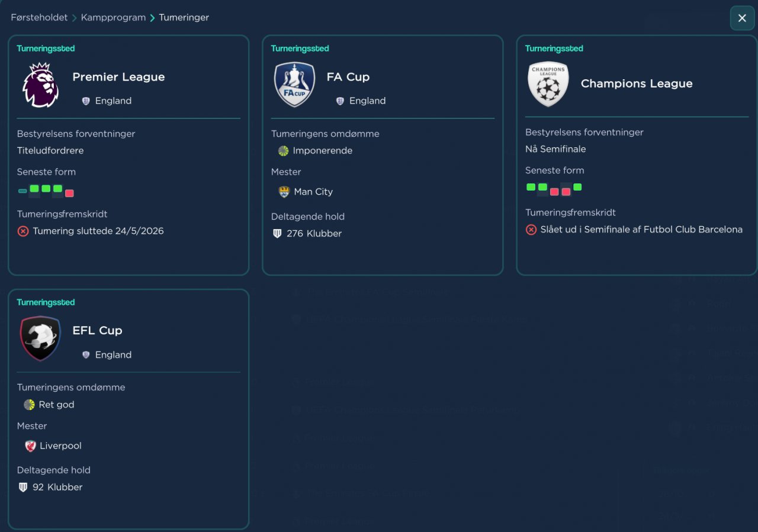Click the red X icon beside Slået ud
758x532 pixels.
point(531,230)
